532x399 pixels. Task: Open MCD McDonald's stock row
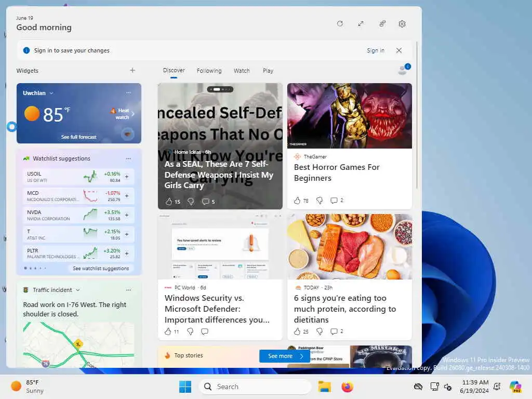[79, 196]
